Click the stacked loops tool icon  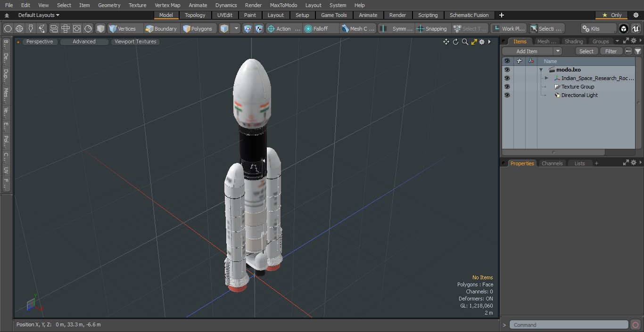click(x=54, y=29)
